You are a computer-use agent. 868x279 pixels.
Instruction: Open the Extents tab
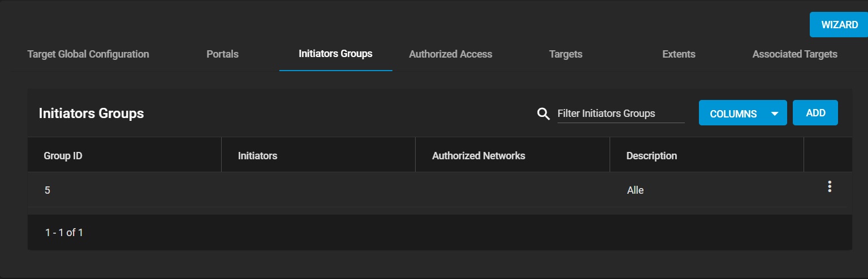tap(679, 54)
